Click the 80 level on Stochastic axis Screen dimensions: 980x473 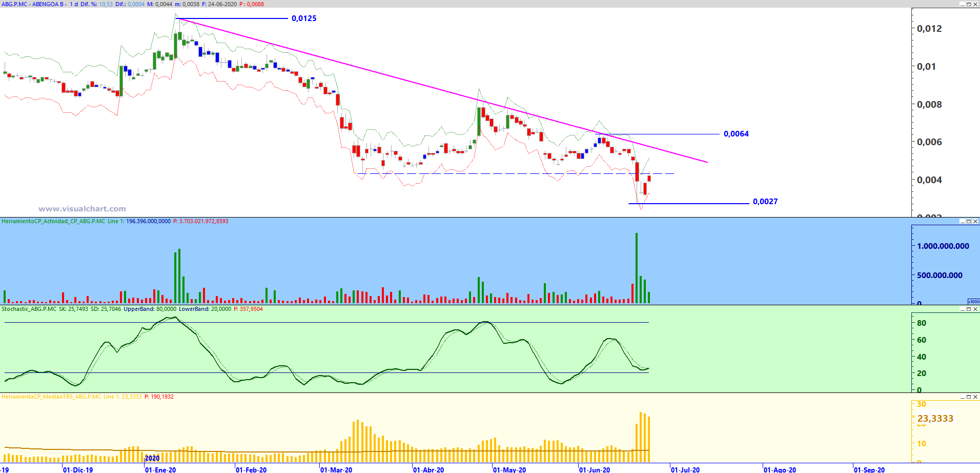[922, 323]
